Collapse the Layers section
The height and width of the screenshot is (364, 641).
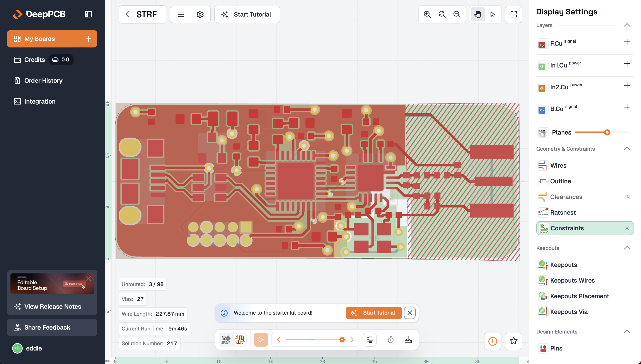[627, 25]
